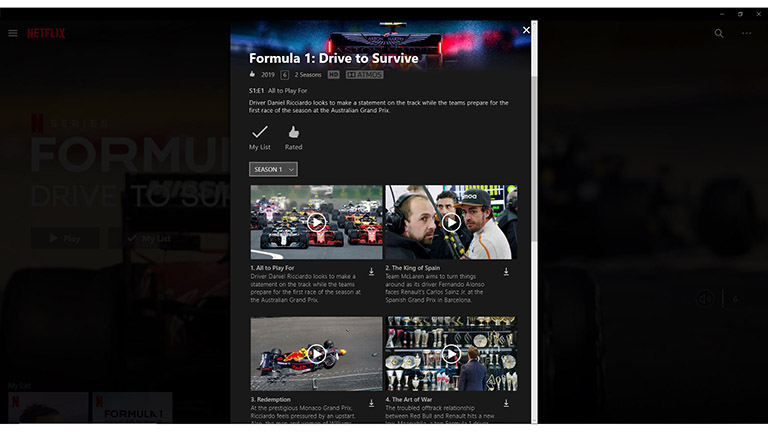Play episode 3 Redemption
The image size is (768, 432).
click(x=316, y=354)
